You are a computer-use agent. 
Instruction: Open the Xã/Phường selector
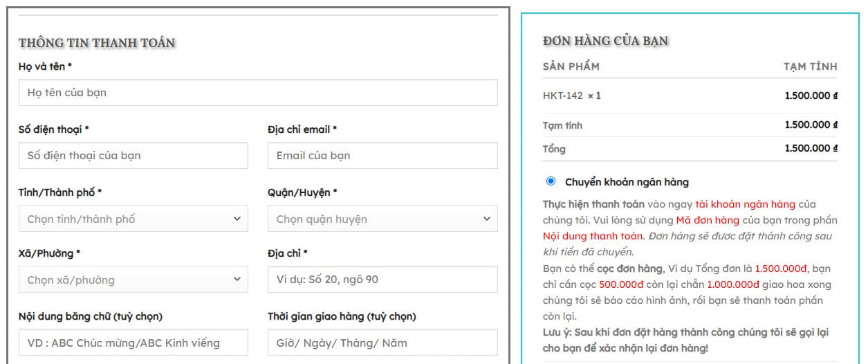tap(133, 280)
